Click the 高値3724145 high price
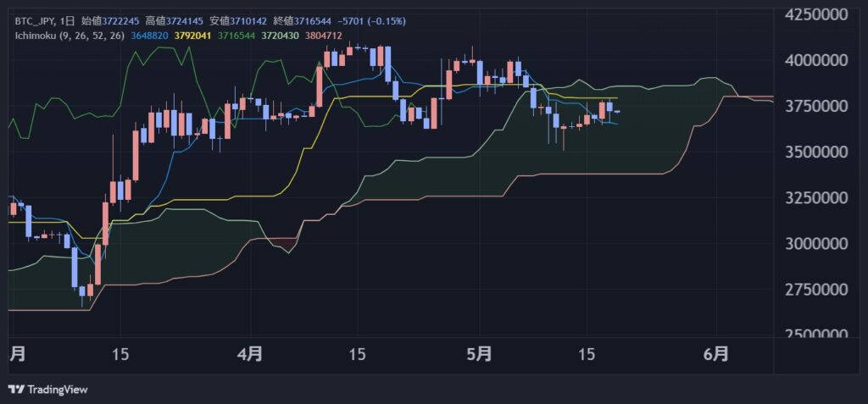The image size is (868, 404). [x=175, y=21]
